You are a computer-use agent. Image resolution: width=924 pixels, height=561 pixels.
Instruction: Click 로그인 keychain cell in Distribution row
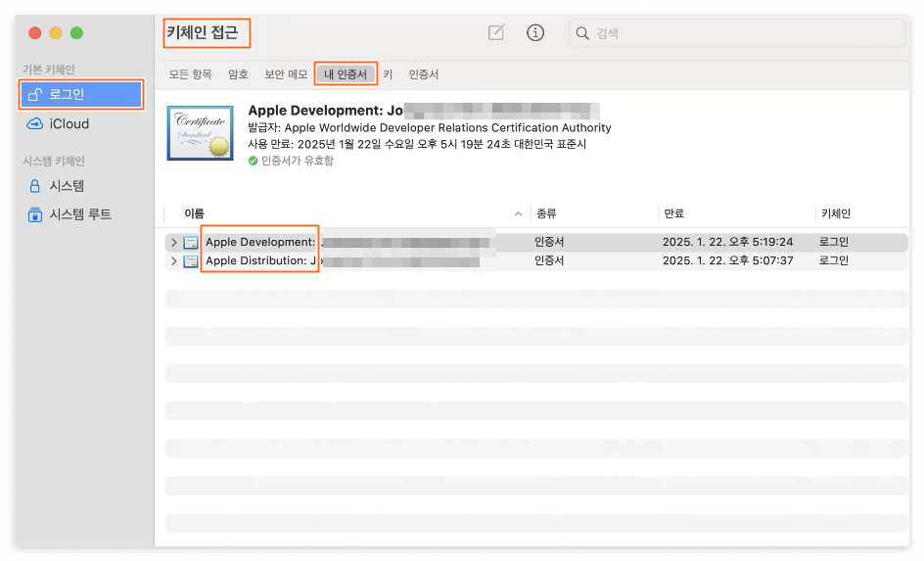(x=834, y=260)
